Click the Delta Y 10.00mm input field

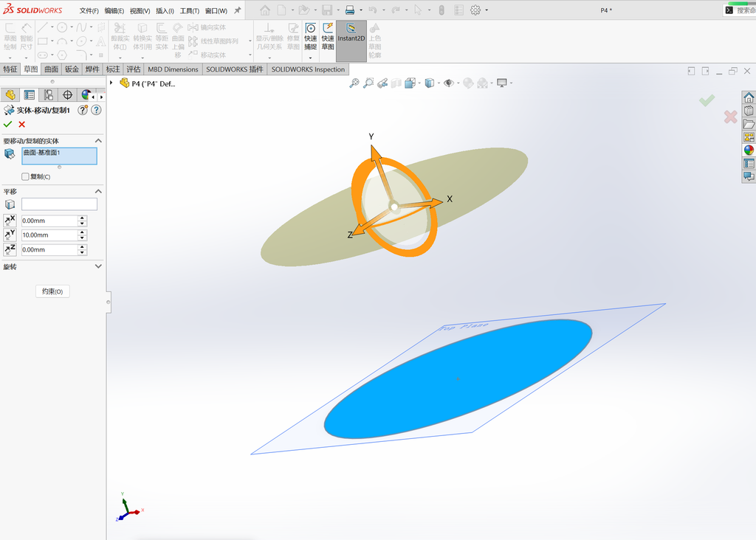[49, 235]
